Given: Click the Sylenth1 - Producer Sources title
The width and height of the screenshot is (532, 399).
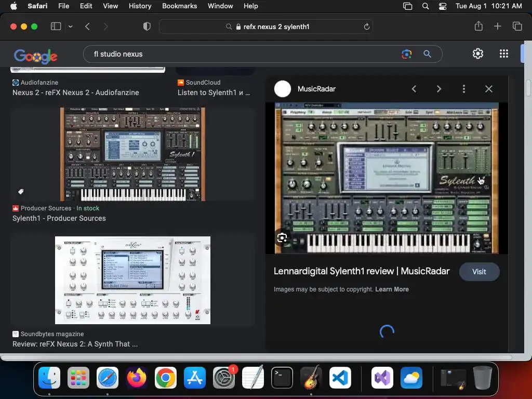Looking at the screenshot, I should point(59,218).
